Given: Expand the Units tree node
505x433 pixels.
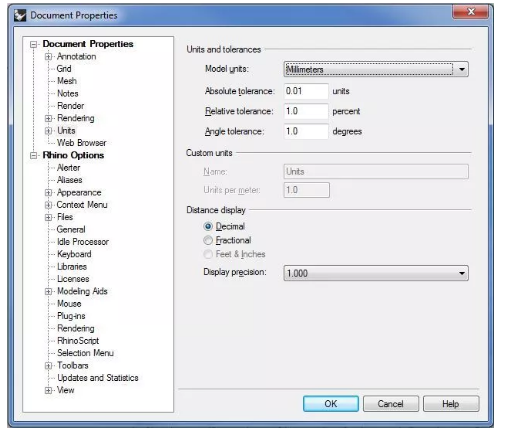Looking at the screenshot, I should pos(48,131).
